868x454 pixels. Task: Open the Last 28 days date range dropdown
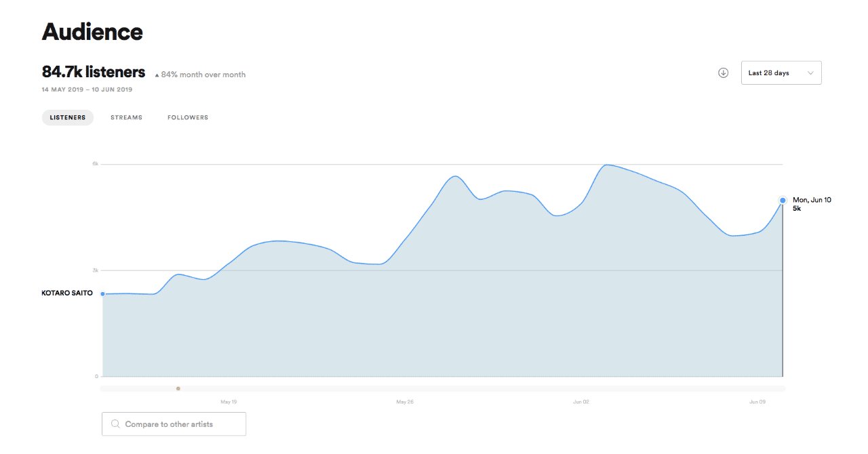coord(781,73)
